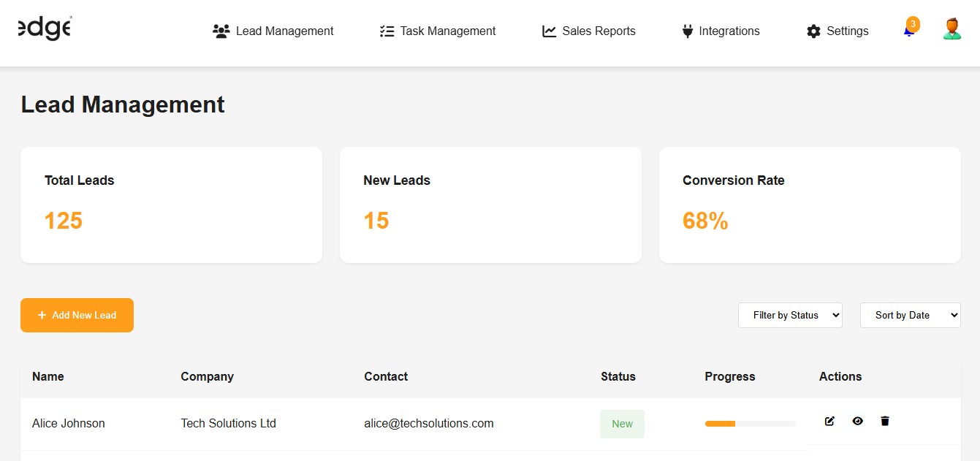Click the Lead Management people icon
This screenshot has width=980, height=461.
click(221, 31)
